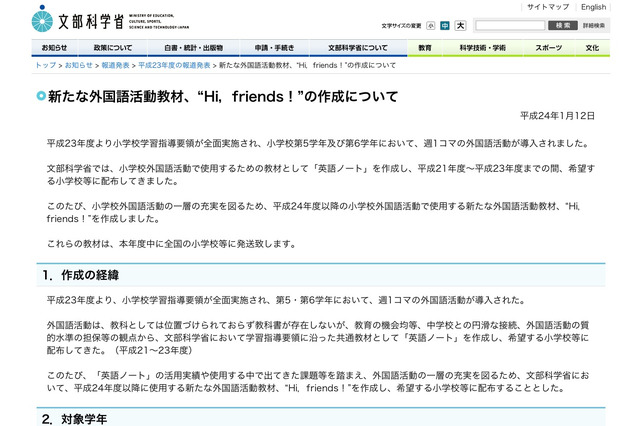
Task: Click the site search input field
Action: (510, 25)
